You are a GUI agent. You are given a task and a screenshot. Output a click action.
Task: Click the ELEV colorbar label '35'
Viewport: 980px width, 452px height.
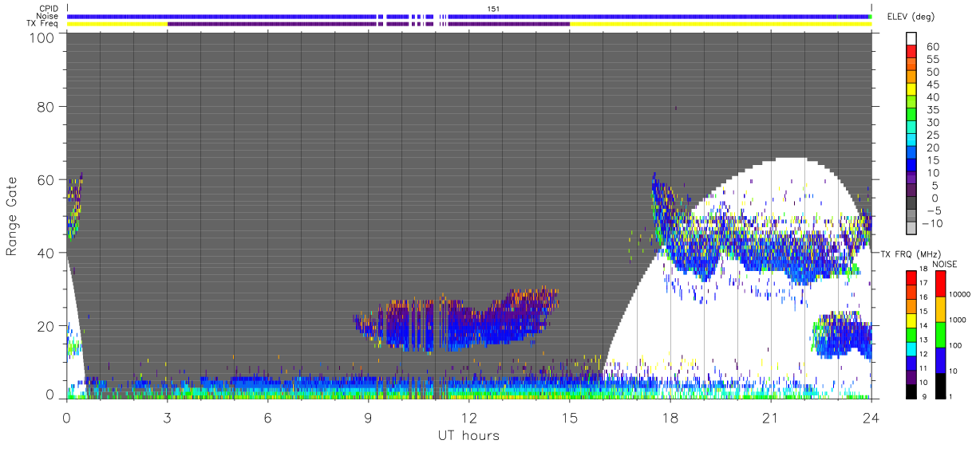point(931,110)
